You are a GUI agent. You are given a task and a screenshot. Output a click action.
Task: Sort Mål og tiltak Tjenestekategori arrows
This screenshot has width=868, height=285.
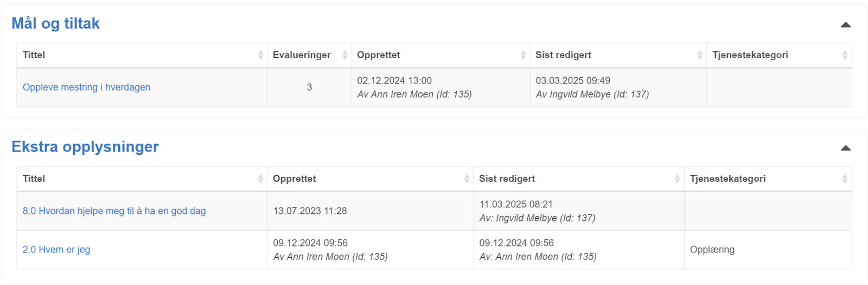point(845,55)
